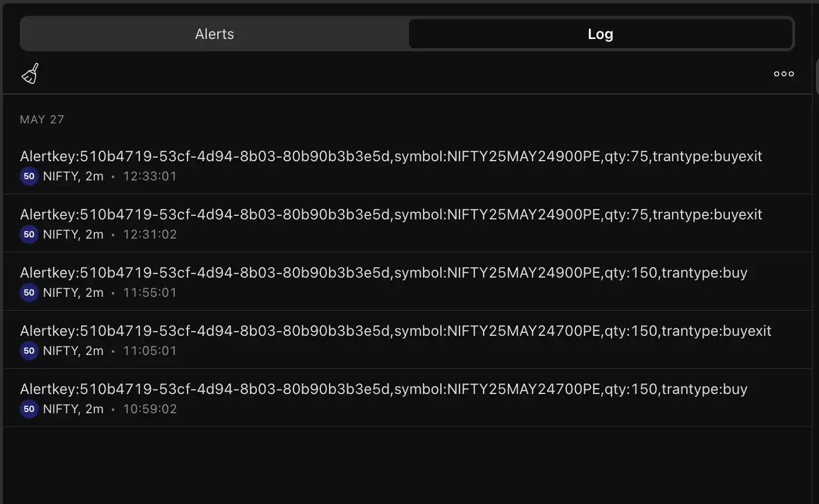Click the MAY 27 date header
The image size is (819, 504).
(x=42, y=119)
